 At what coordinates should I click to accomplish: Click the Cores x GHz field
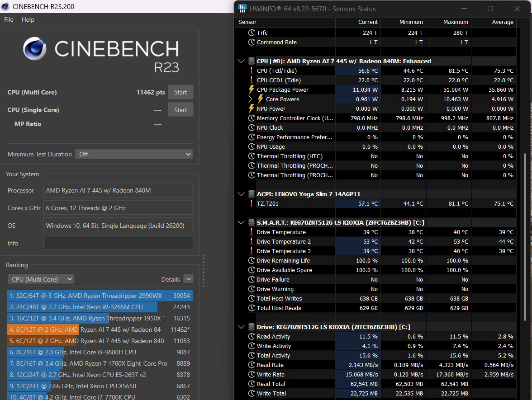pyautogui.click(x=119, y=208)
